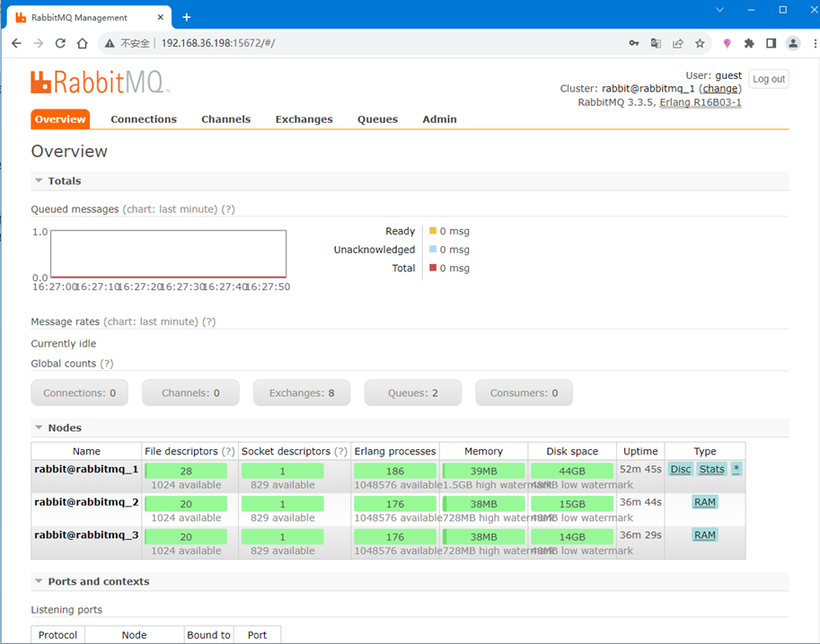This screenshot has height=644, width=820.
Task: Switch to the Connections tab
Action: [x=144, y=119]
